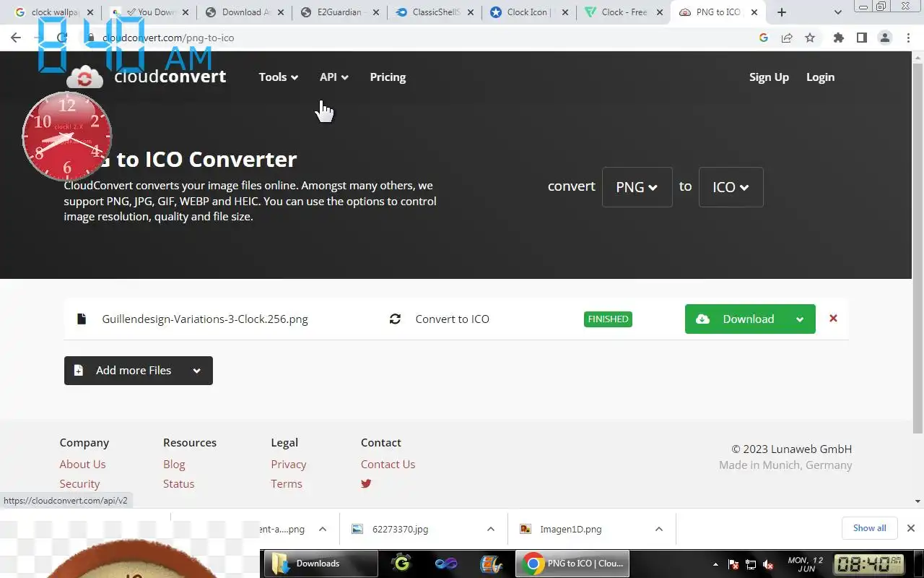
Task: Click Show all downloads button
Action: (869, 528)
